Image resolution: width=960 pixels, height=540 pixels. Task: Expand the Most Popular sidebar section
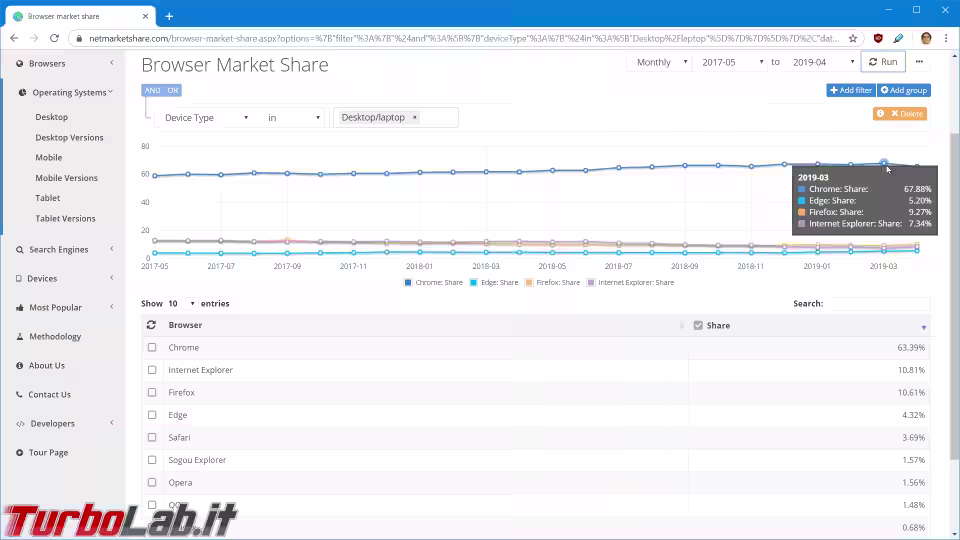pyautogui.click(x=64, y=307)
